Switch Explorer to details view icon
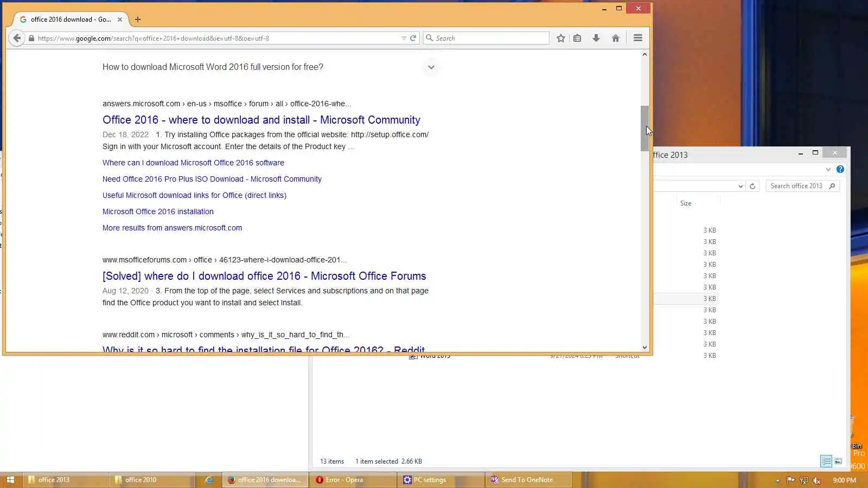The width and height of the screenshot is (868, 488). point(826,461)
